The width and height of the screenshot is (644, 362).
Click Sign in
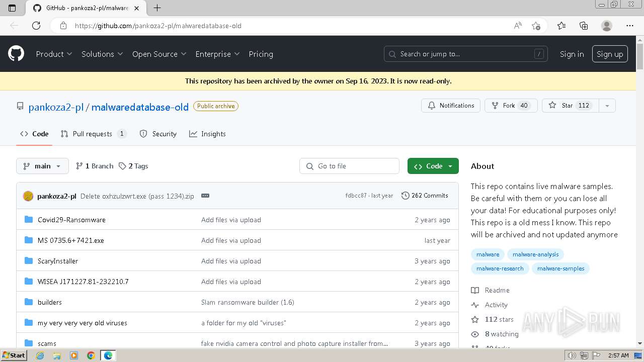point(572,54)
